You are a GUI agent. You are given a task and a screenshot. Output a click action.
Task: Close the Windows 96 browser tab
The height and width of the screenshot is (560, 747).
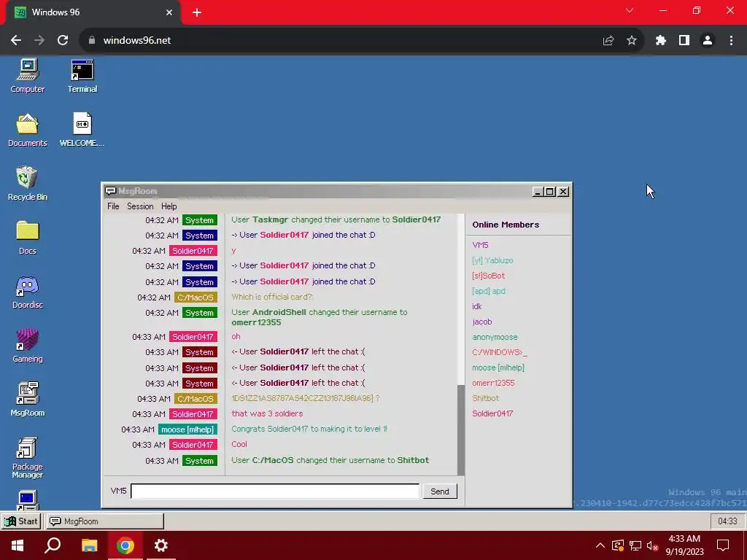pyautogui.click(x=169, y=12)
